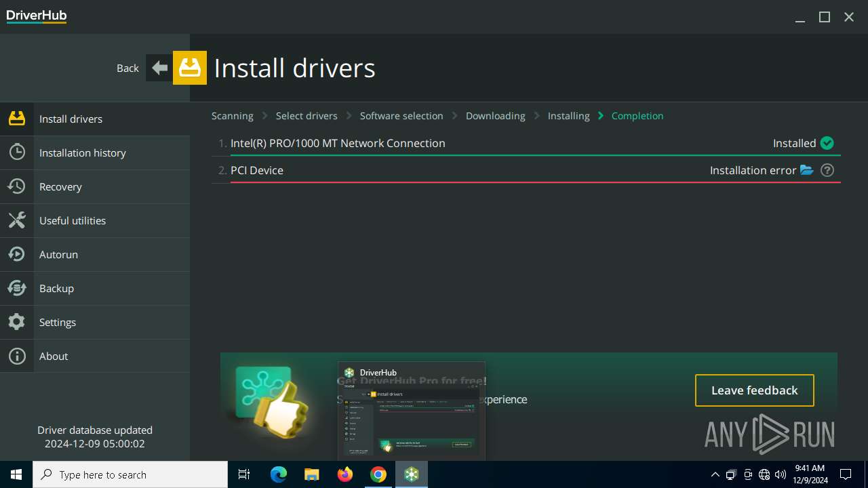The width and height of the screenshot is (868, 488).
Task: Click the Useful utilities wrench icon
Action: (17, 220)
